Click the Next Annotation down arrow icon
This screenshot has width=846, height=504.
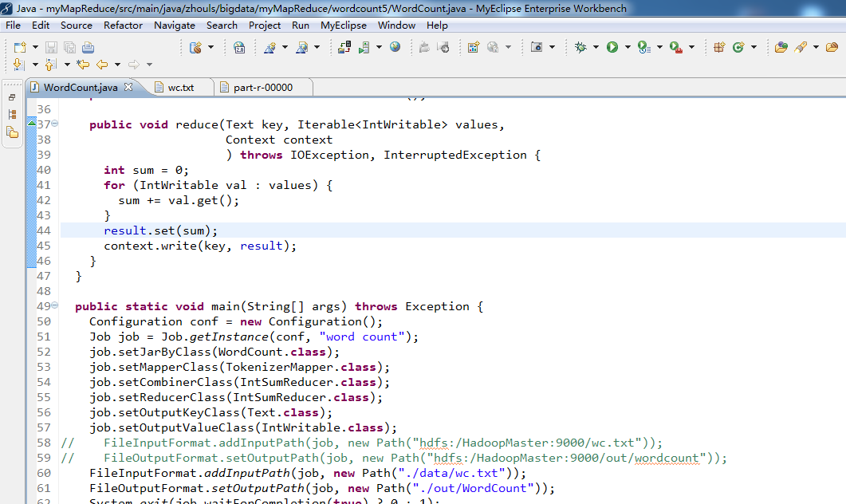click(19, 65)
